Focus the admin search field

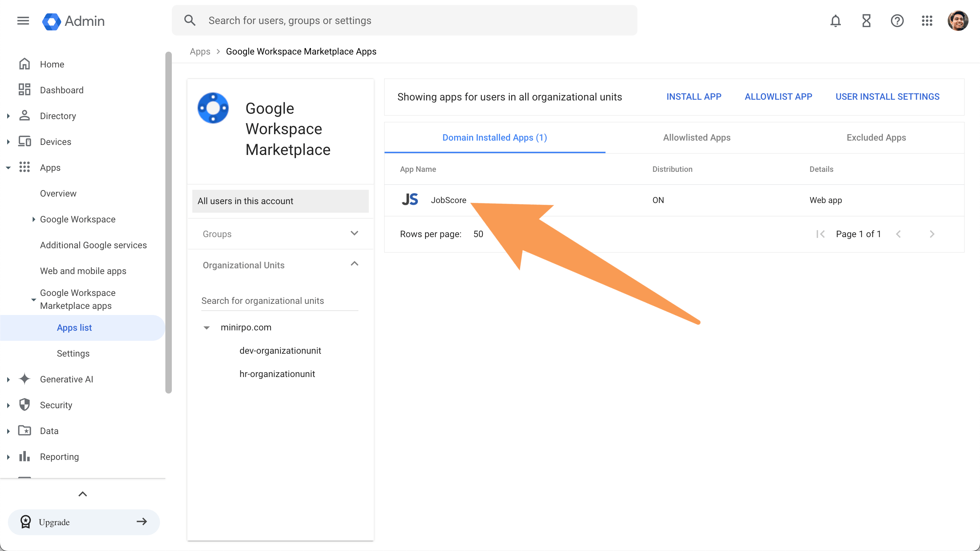click(x=404, y=20)
